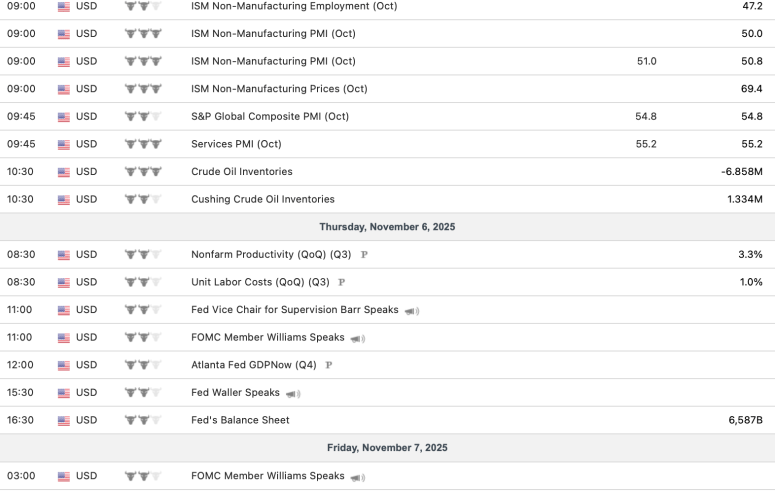Image resolution: width=775 pixels, height=493 pixels.
Task: Click the speaker icon beside 11:00 Williams Speaks
Action: click(x=357, y=339)
